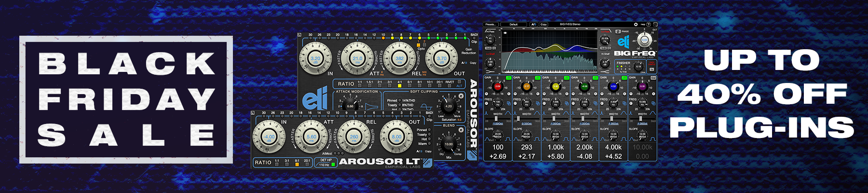Viewport: 868px width, 193px height.
Task: Click the BIG FrEQ settings gear icon
Action: click(x=636, y=24)
